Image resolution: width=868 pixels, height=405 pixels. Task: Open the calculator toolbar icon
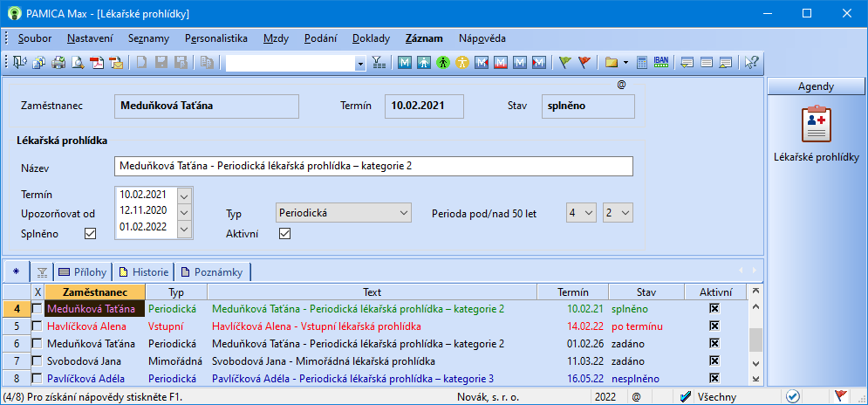641,63
